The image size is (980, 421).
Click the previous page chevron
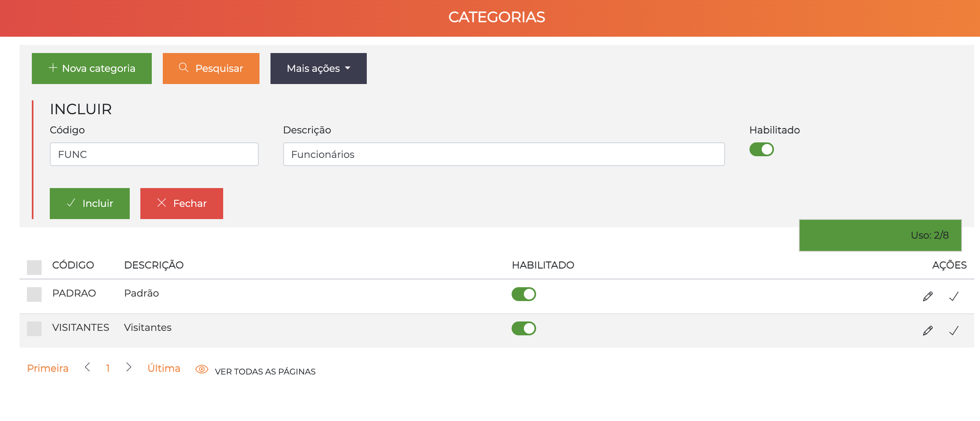(88, 368)
